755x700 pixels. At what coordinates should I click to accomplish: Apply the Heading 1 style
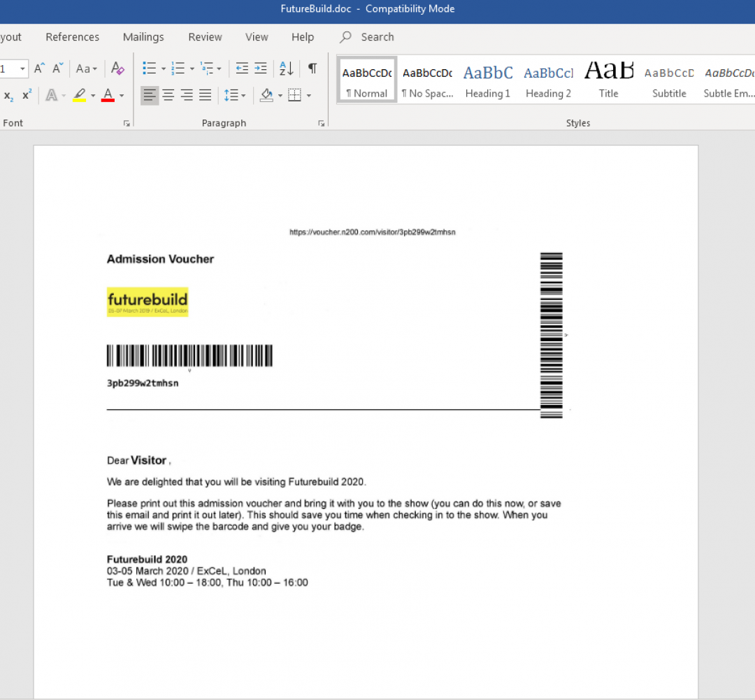pyautogui.click(x=488, y=80)
